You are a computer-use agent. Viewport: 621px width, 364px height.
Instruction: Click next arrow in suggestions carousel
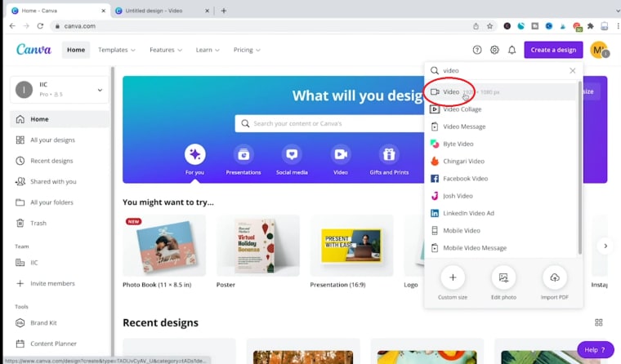[605, 246]
